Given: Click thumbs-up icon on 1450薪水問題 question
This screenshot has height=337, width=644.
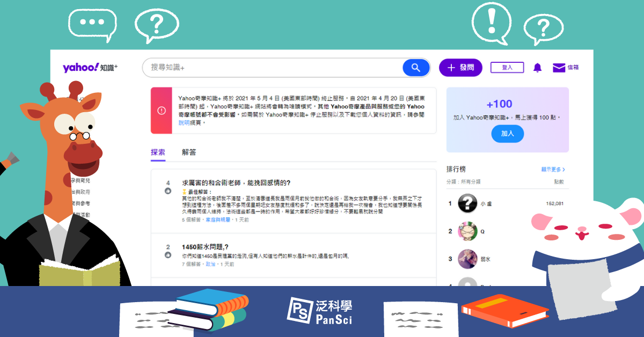Looking at the screenshot, I should 168,255.
